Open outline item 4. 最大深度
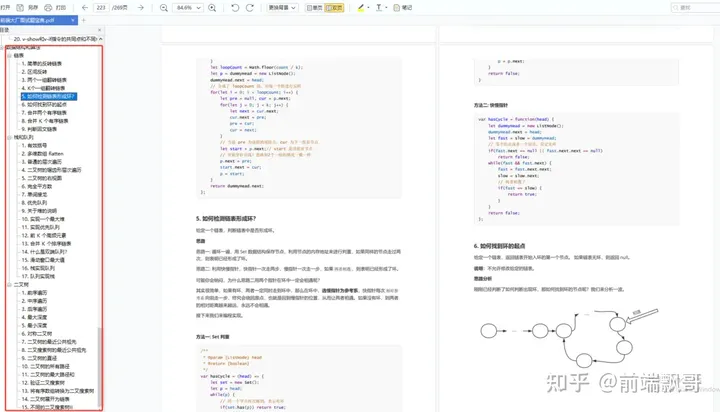The width and height of the screenshot is (720, 412). (x=34, y=317)
